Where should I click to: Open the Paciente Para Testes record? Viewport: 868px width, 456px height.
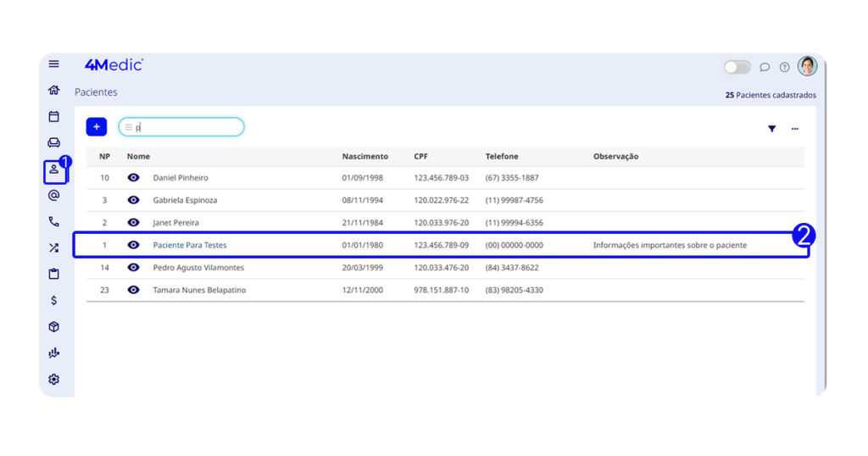190,245
